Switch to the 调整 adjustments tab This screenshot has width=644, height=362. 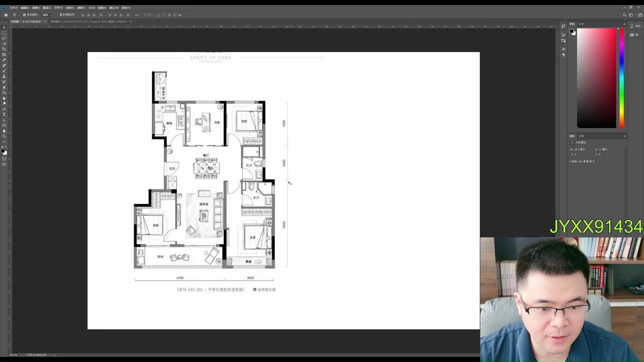[581, 136]
